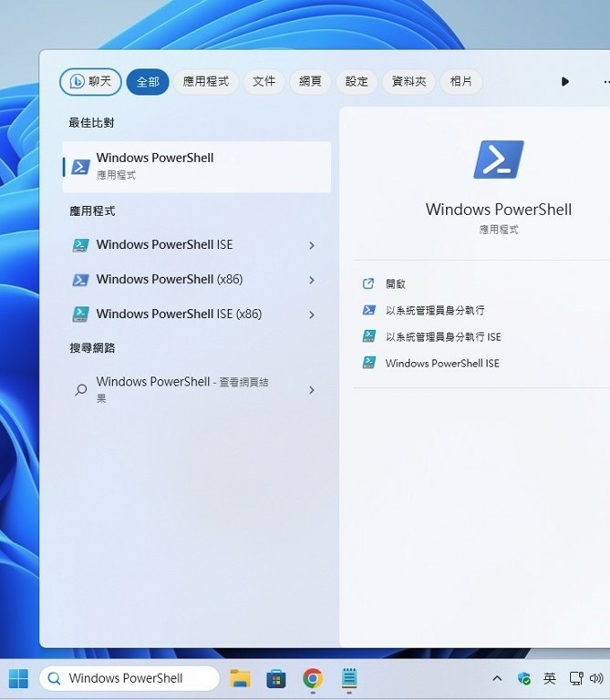Viewport: 610px width, 700px height.
Task: Switch to the 設定 filter tab
Action: 357,82
